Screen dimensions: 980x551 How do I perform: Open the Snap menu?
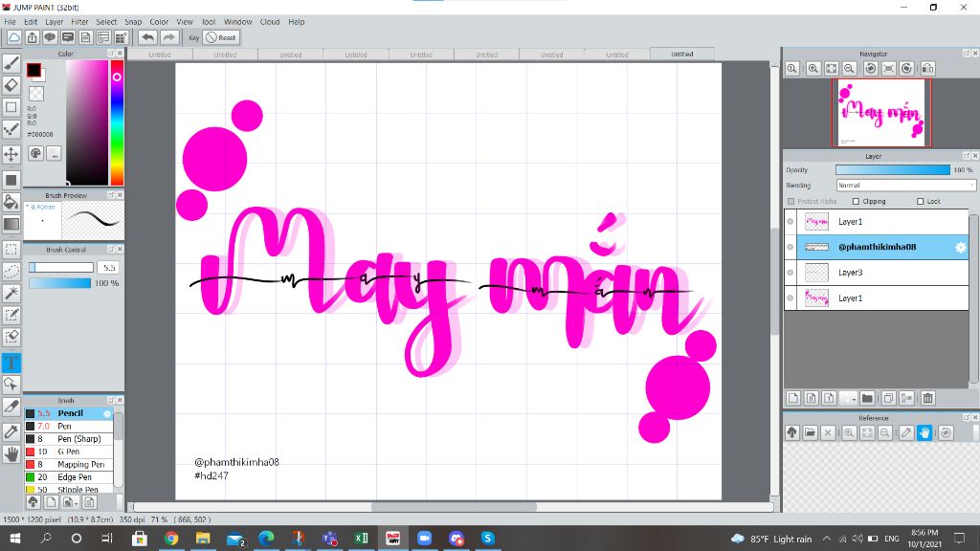pos(133,22)
